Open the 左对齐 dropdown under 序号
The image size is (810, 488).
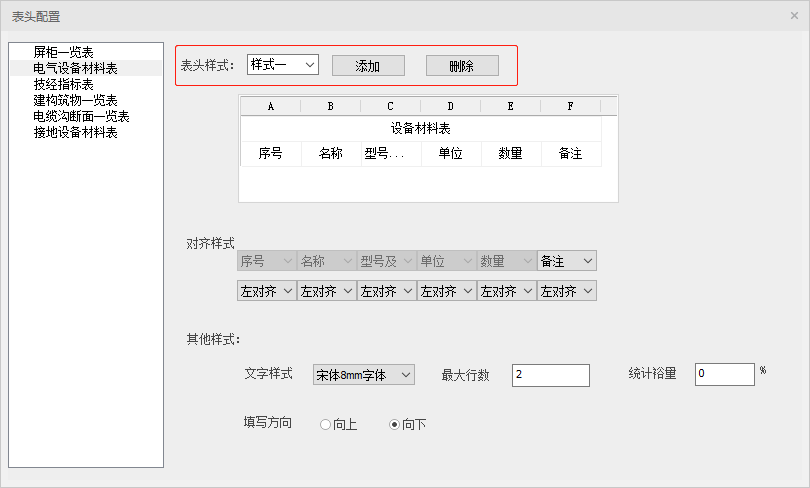click(267, 291)
